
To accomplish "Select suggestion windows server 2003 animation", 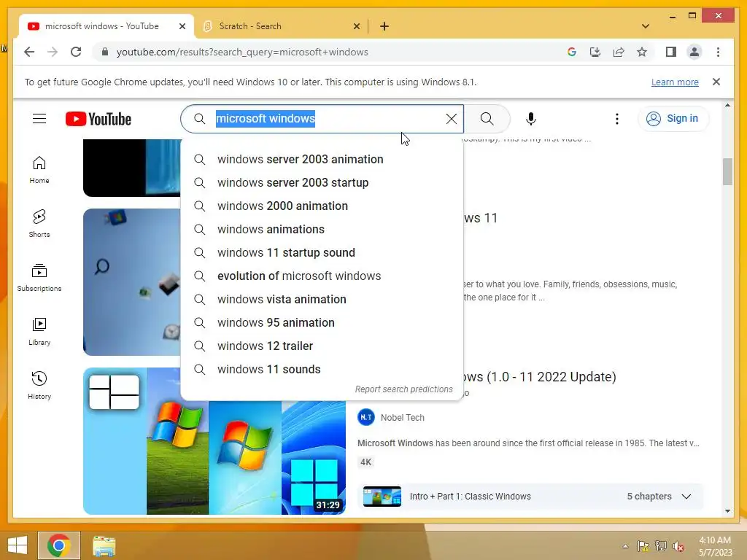I will [x=322, y=159].
